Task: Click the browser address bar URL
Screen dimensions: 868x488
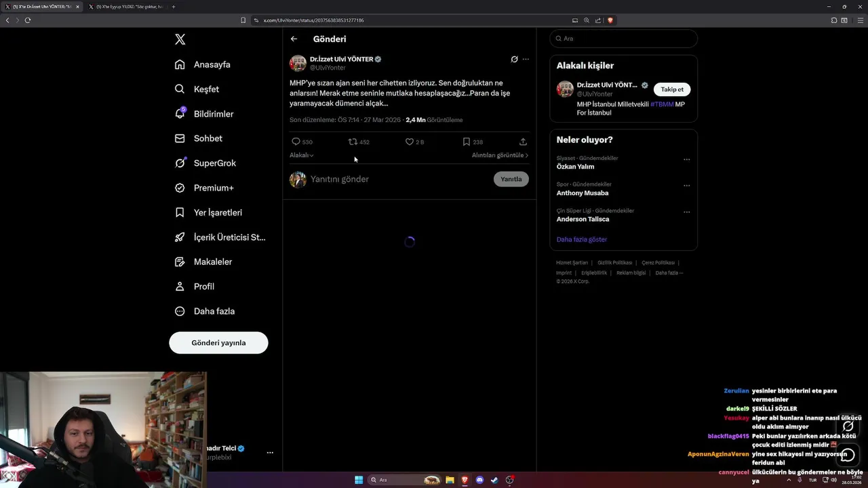Action: [314, 20]
